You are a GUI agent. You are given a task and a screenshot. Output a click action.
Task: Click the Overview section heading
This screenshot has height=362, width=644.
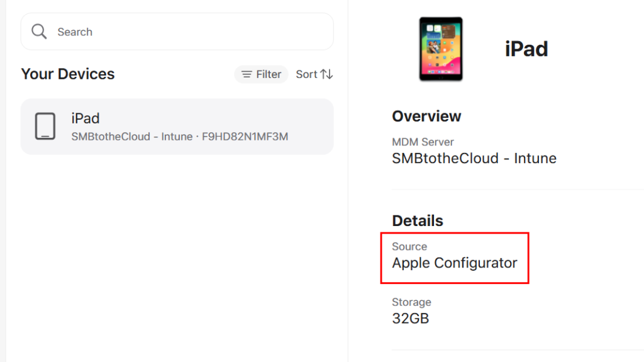426,116
